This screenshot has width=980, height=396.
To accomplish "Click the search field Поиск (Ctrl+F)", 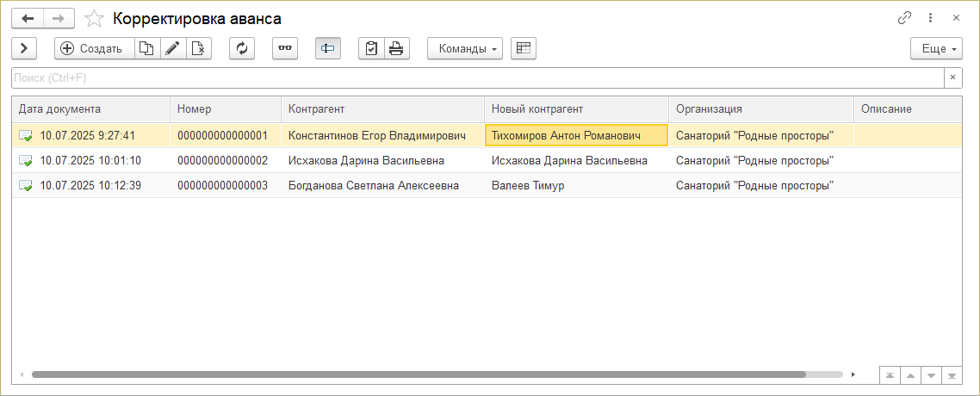I will [478, 78].
